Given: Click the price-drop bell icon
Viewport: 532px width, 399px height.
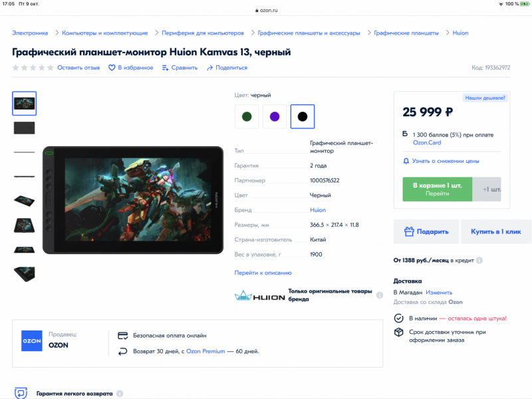Looking at the screenshot, I should point(406,161).
